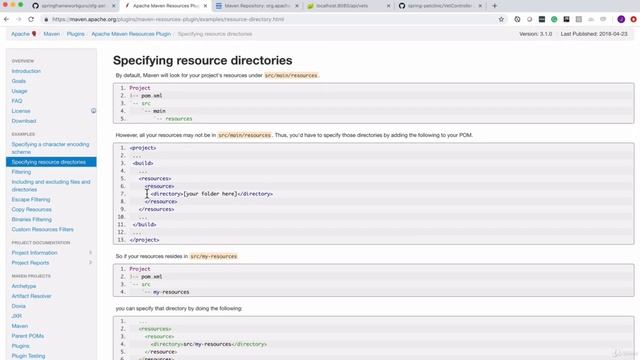This screenshot has height=360, width=640.
Task: Open Apache Maven Resources Plugin breadcrumb
Action: click(x=131, y=34)
